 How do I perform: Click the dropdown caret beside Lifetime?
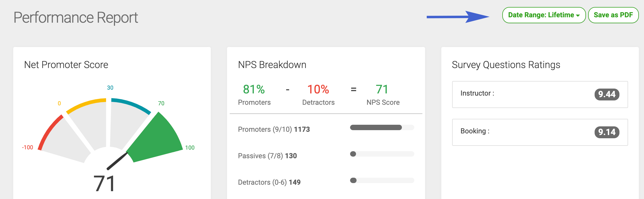tap(578, 16)
